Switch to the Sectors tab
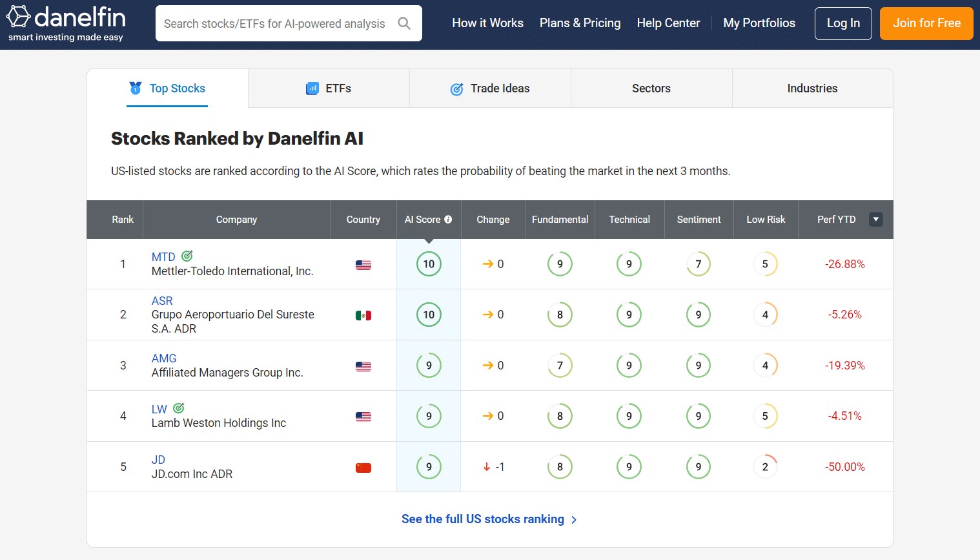Image resolution: width=980 pixels, height=560 pixels. (x=651, y=88)
